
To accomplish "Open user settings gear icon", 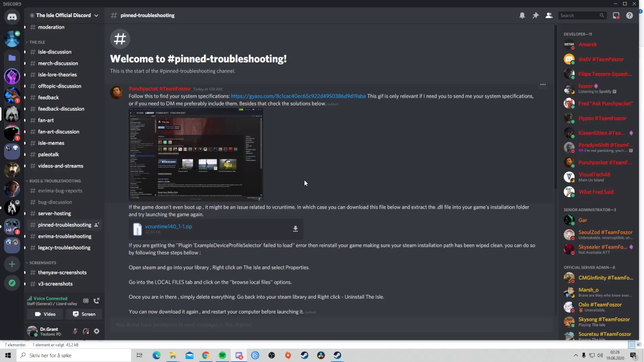I will pyautogui.click(x=97, y=331).
